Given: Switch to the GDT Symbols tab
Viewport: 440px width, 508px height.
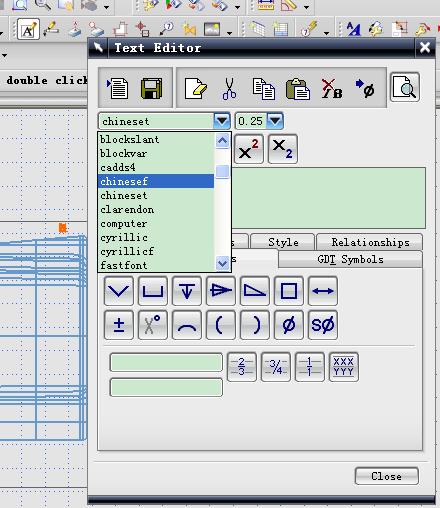Looking at the screenshot, I should 350,259.
